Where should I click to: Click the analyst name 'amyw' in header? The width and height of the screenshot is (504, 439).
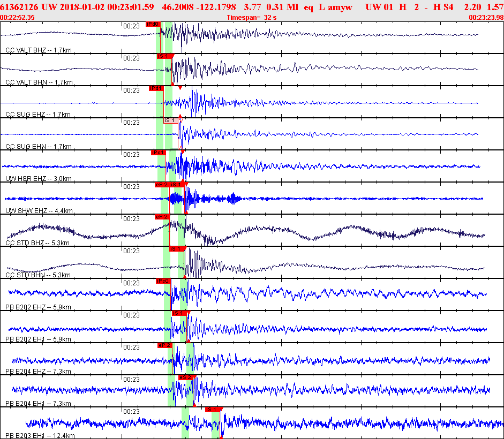click(341, 7)
